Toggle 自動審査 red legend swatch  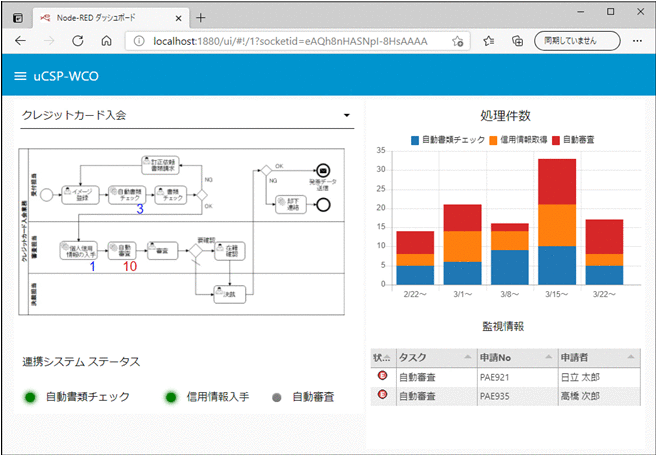coord(556,140)
